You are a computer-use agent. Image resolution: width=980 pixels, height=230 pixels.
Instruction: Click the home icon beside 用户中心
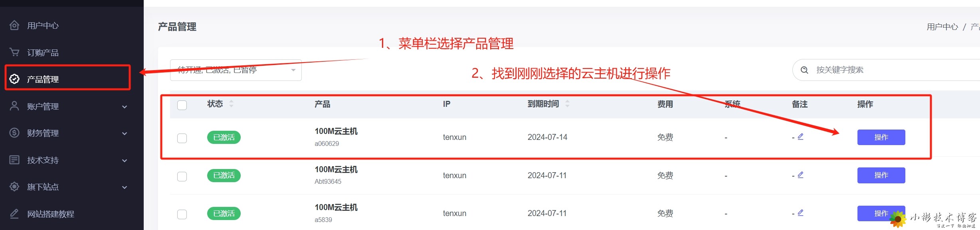(14, 26)
